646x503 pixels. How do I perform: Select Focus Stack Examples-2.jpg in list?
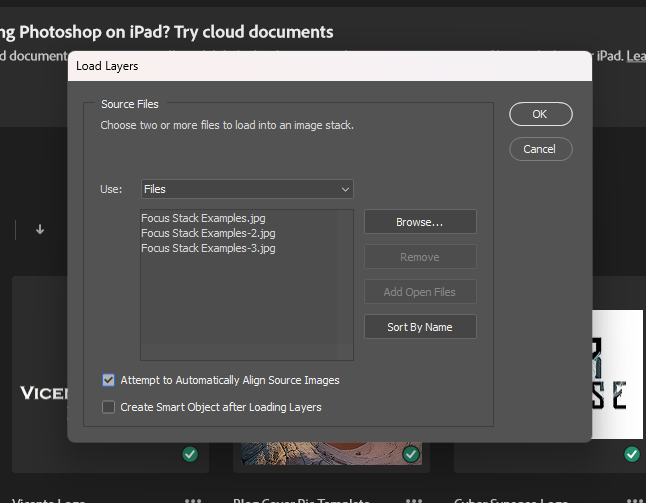(x=208, y=233)
